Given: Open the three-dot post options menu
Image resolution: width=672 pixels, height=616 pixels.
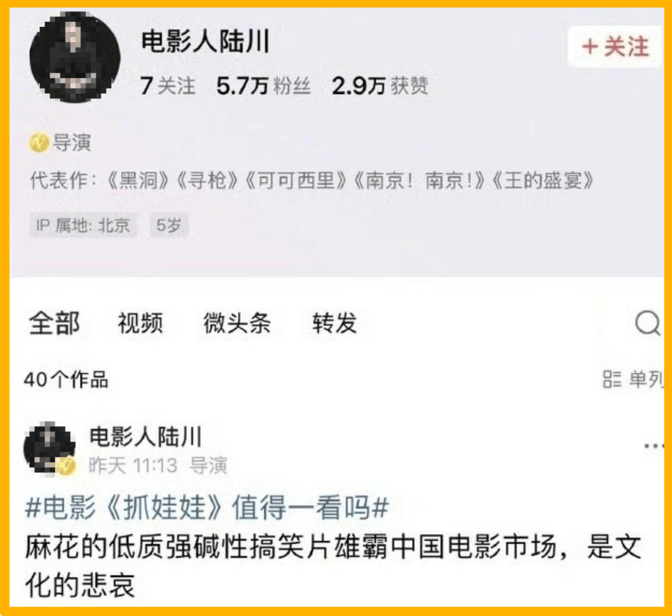Looking at the screenshot, I should click(x=654, y=446).
